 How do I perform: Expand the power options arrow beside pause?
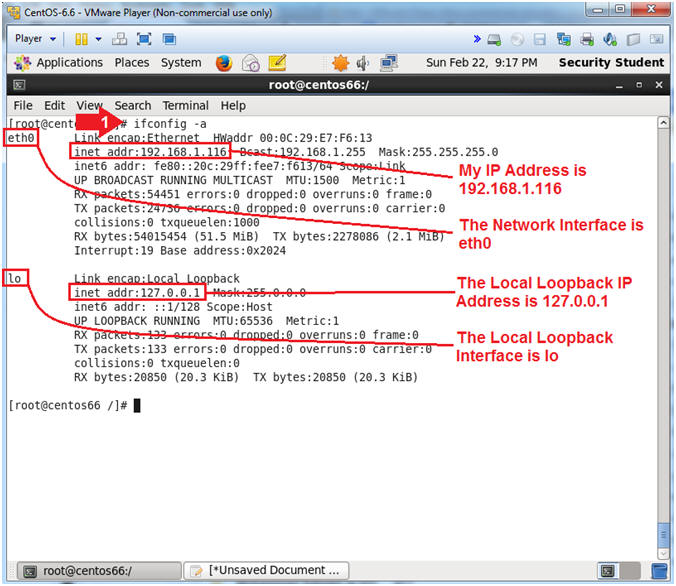(x=99, y=39)
